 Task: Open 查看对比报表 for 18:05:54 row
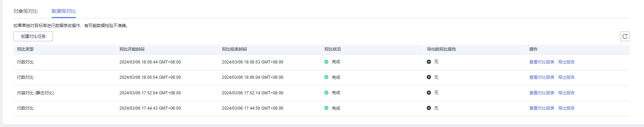541,77
